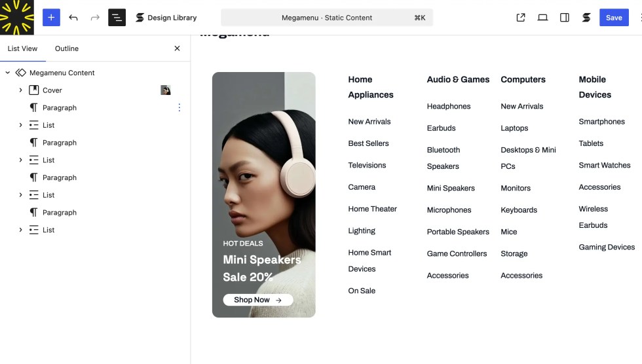Click the Laptops list item

pos(514,128)
